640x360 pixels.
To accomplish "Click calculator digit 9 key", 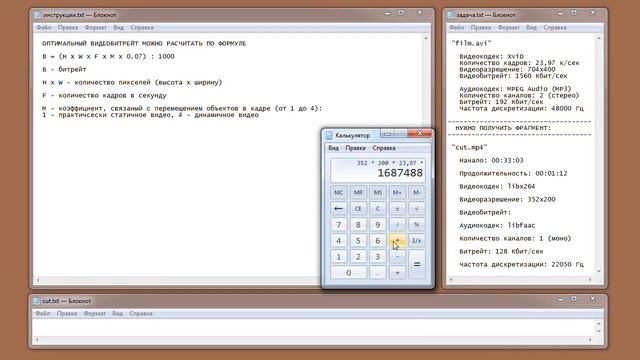I will [378, 224].
